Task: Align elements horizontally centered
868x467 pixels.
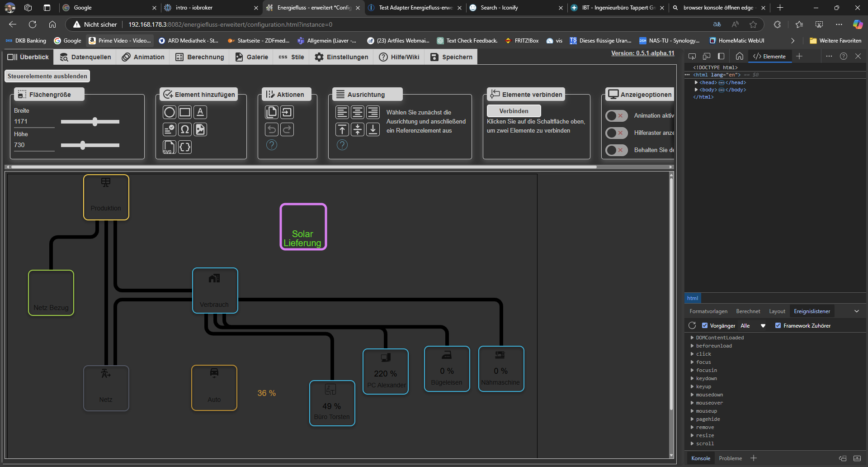Action: [x=358, y=112]
